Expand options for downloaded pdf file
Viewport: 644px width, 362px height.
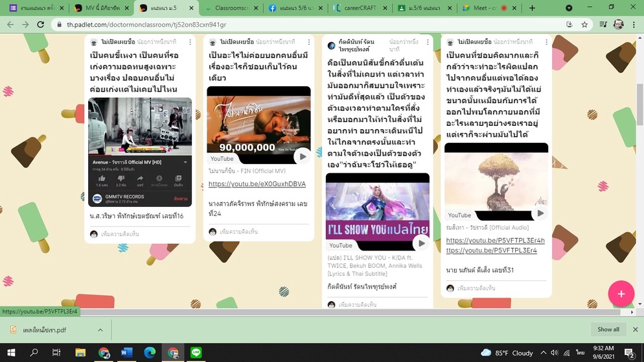pyautogui.click(x=100, y=330)
